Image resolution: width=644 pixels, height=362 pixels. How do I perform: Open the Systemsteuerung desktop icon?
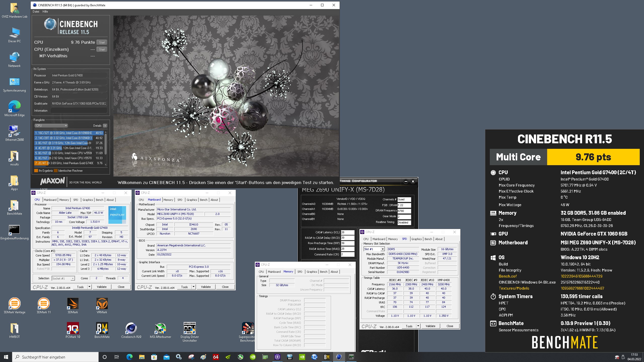(x=14, y=85)
